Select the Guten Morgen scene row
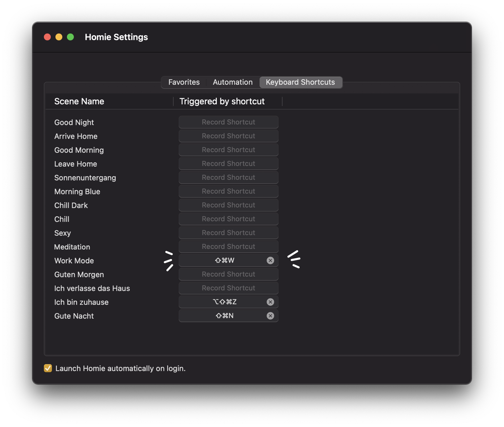This screenshot has height=427, width=504. coord(79,275)
